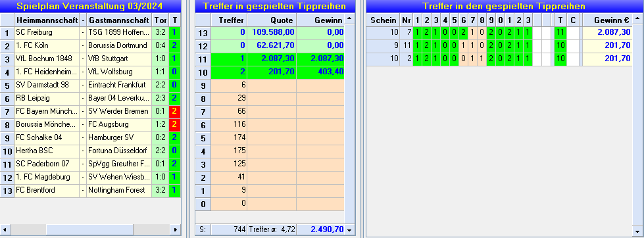The image size is (644, 238).
Task: Click quote 2.087,30 in the 11-hits row
Action: [272, 59]
